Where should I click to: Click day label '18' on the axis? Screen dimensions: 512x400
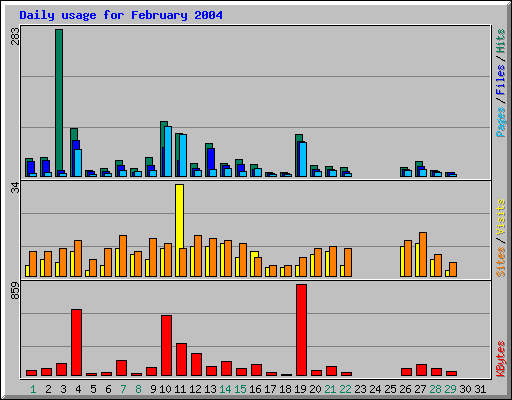pyautogui.click(x=285, y=389)
